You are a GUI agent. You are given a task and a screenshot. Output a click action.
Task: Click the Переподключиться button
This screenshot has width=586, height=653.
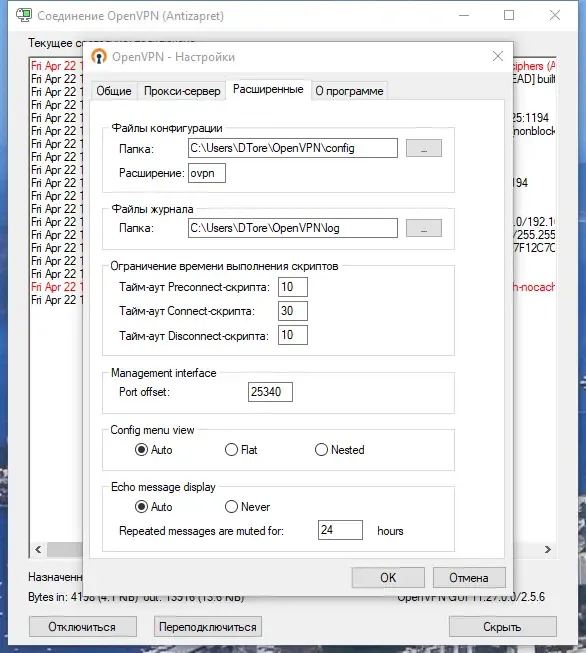point(208,627)
